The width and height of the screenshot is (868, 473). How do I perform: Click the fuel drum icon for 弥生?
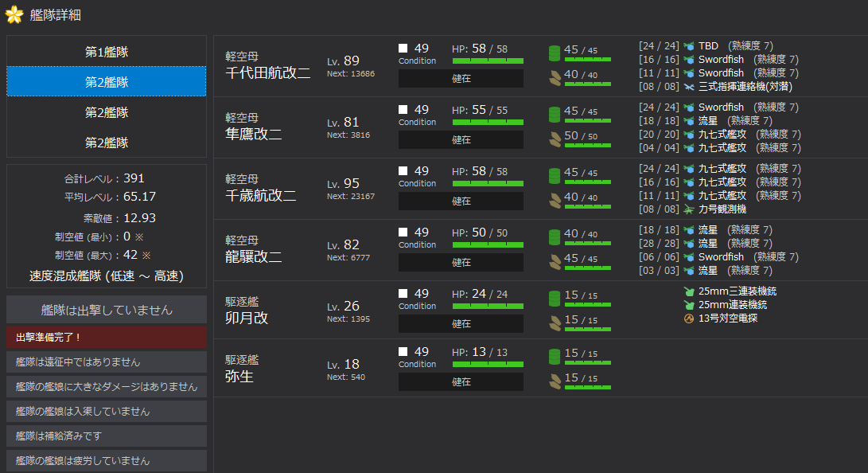pos(555,356)
